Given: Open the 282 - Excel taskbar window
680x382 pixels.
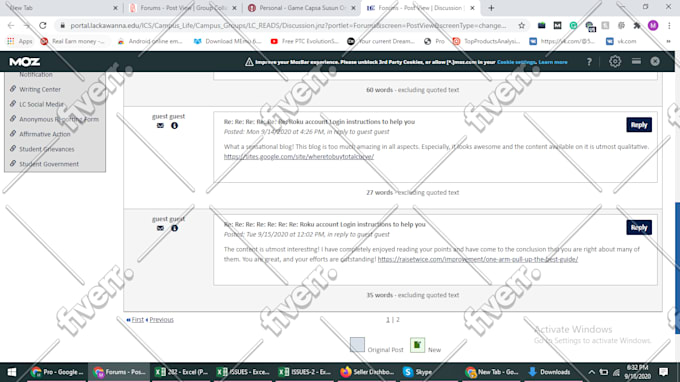Looking at the screenshot, I should 182,372.
